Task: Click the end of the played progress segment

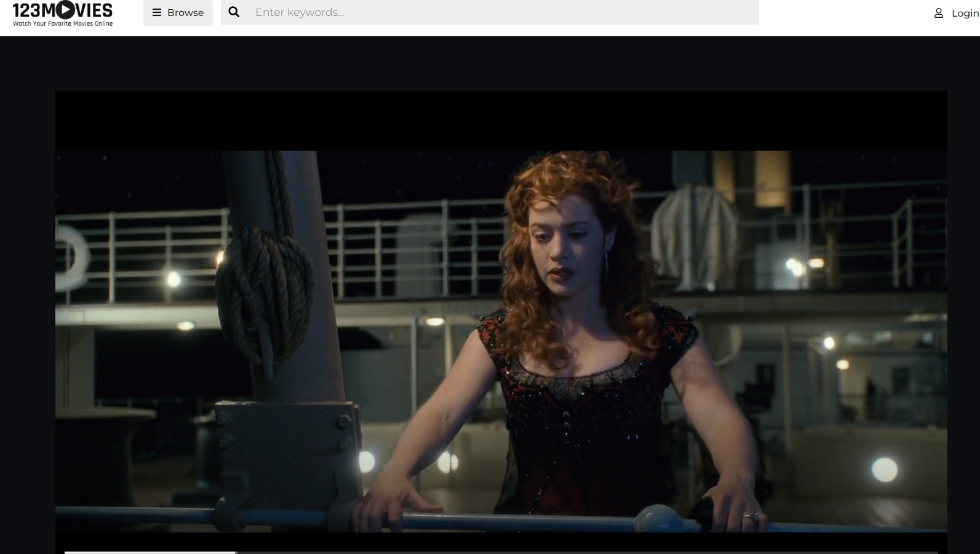Action: click(x=234, y=552)
